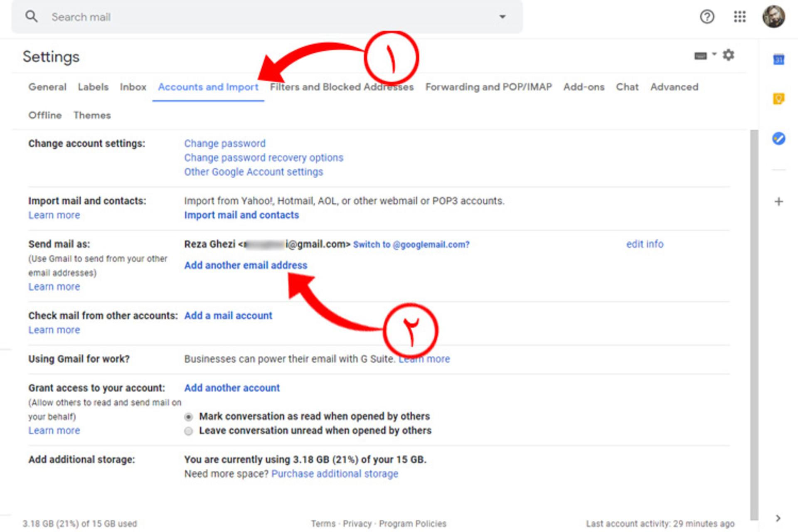Open Google Calendar in the side panel
This screenshot has width=798, height=532.
click(x=778, y=59)
